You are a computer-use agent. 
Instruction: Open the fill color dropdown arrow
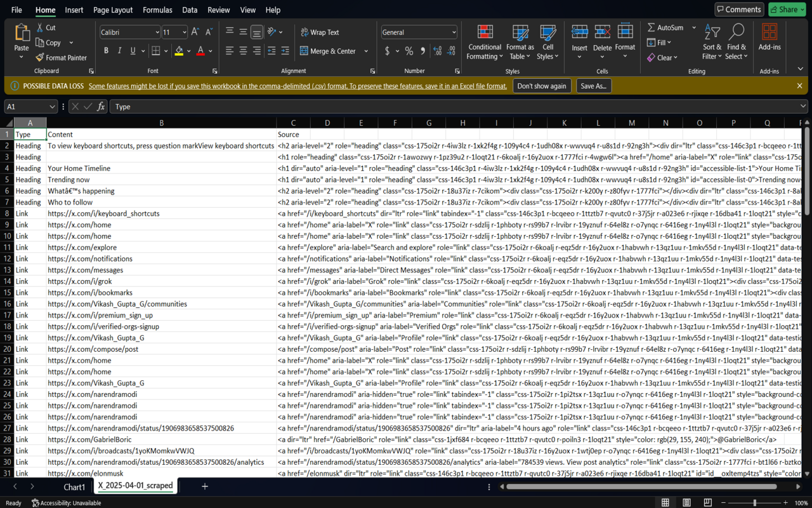189,51
